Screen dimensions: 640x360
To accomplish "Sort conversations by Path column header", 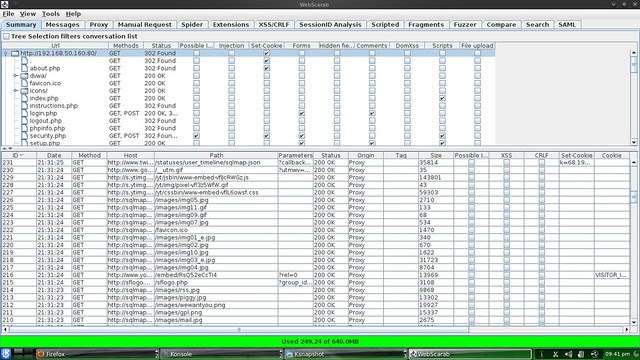I will point(216,156).
